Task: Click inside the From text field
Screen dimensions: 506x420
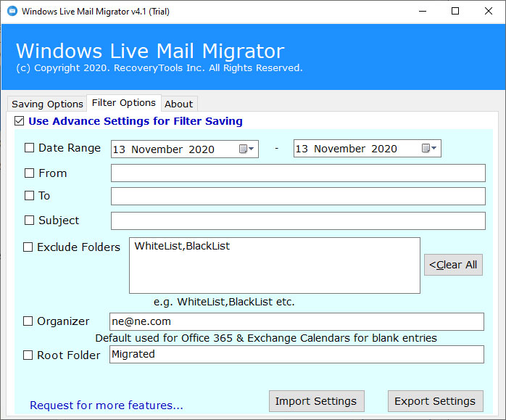Action: click(298, 173)
